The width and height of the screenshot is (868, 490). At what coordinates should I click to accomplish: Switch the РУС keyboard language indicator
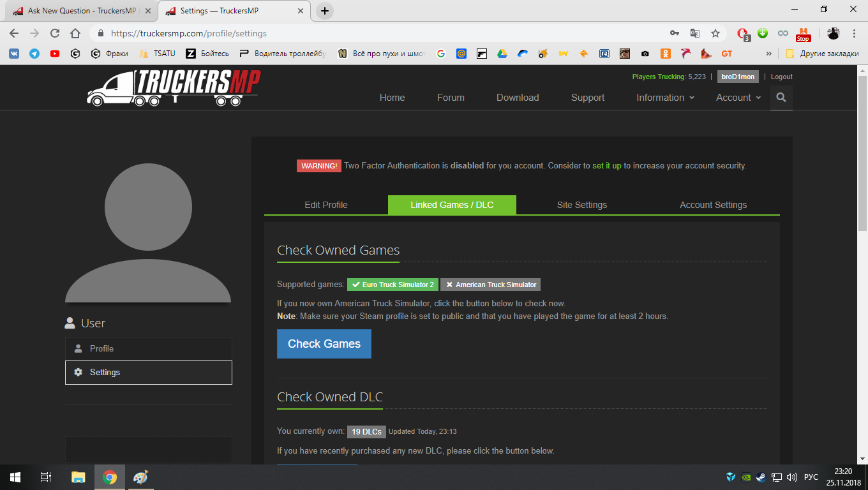pos(811,477)
